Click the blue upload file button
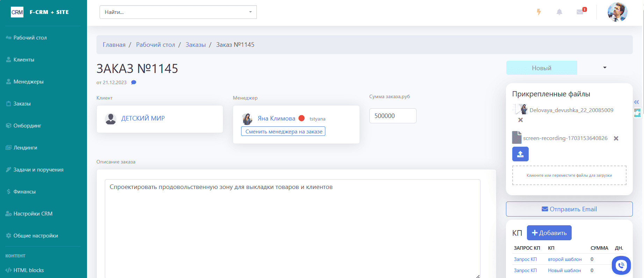This screenshot has width=644, height=278. point(520,154)
